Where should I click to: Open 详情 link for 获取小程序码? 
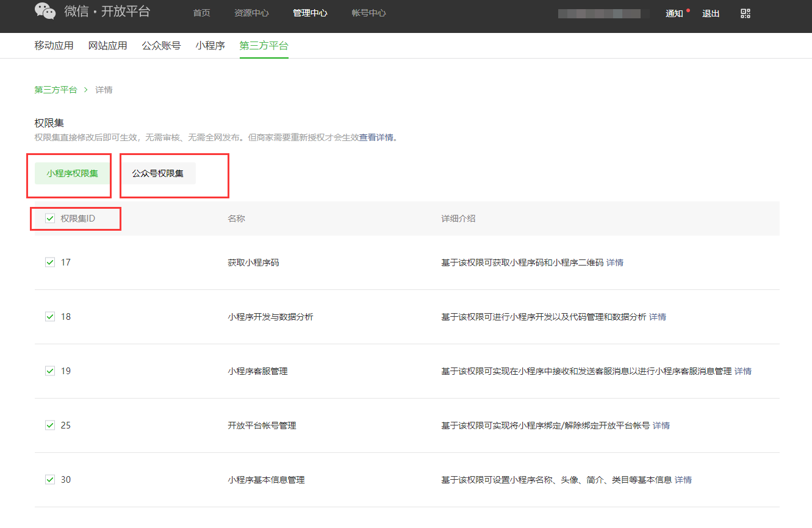[x=615, y=262]
